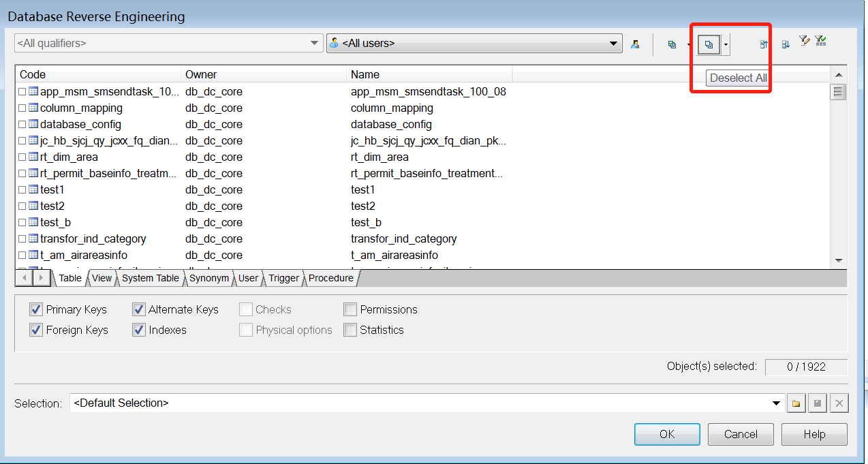This screenshot has width=868, height=464.
Task: Enable the Permissions checkbox
Action: point(350,309)
